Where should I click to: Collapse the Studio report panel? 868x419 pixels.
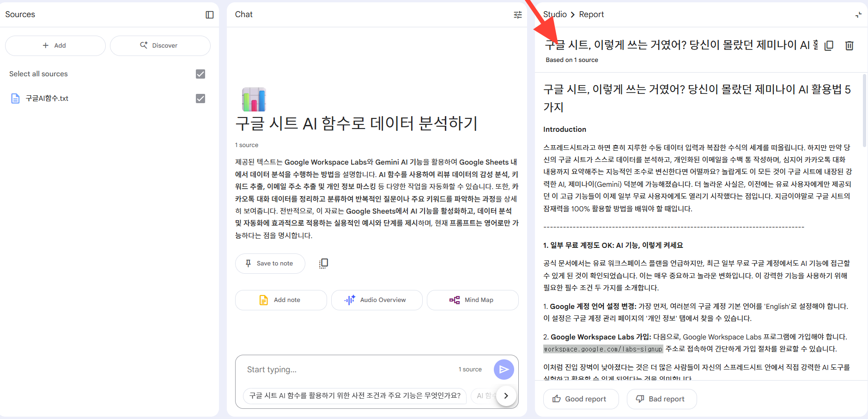[x=858, y=15]
